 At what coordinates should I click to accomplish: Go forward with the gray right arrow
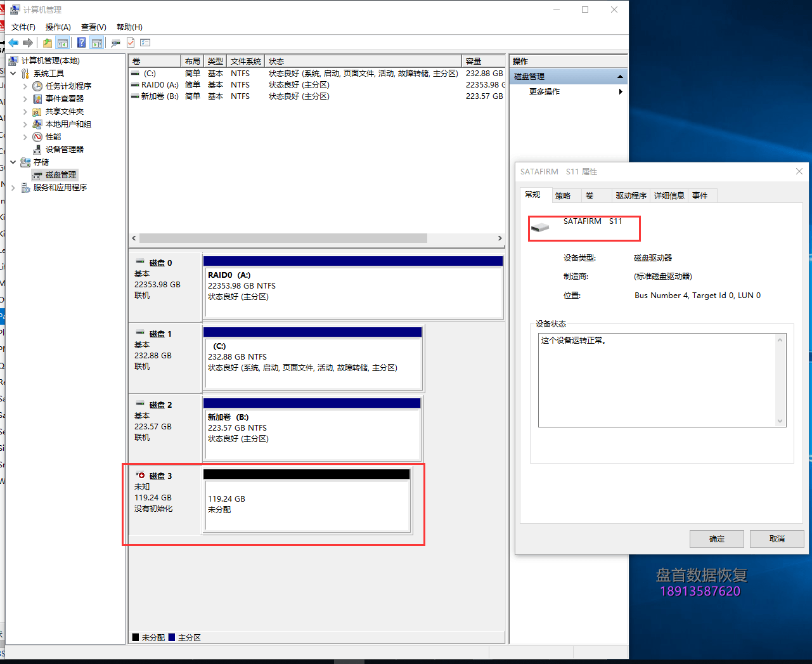point(27,42)
